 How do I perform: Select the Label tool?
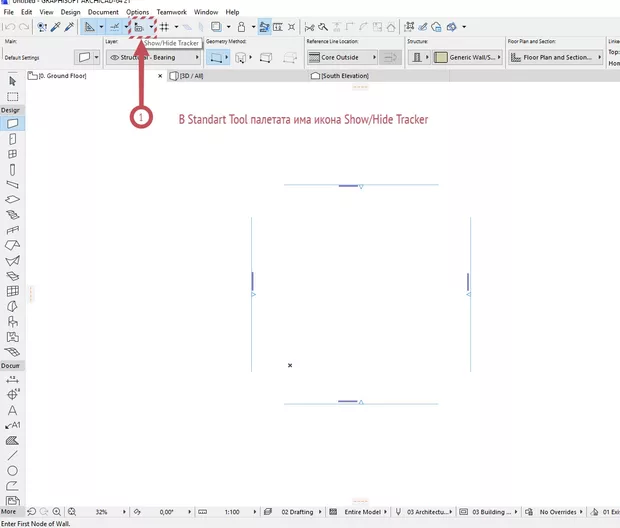pos(12,425)
